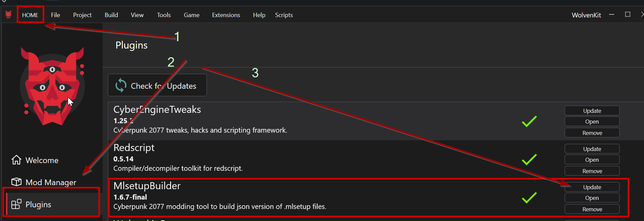
Task: Update the CyberEngineTweaks plugin
Action: (x=592, y=111)
